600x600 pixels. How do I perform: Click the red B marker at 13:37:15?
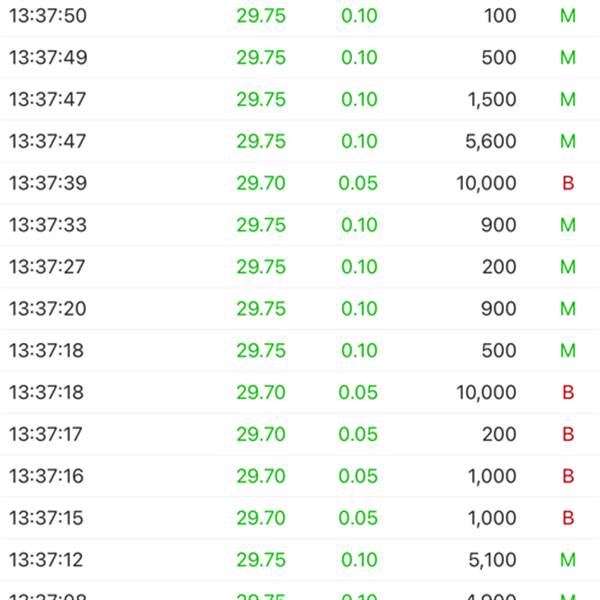coord(568,518)
